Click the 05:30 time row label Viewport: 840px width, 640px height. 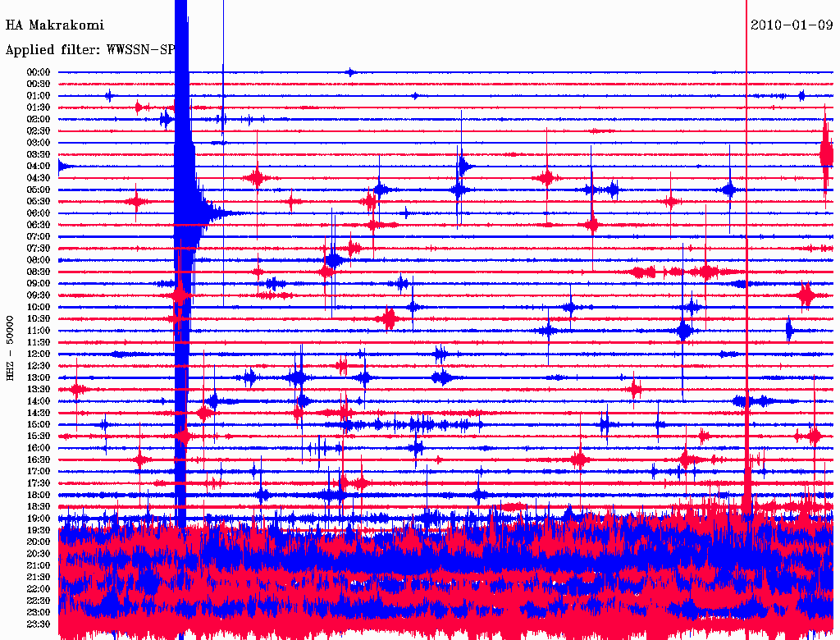(39, 202)
